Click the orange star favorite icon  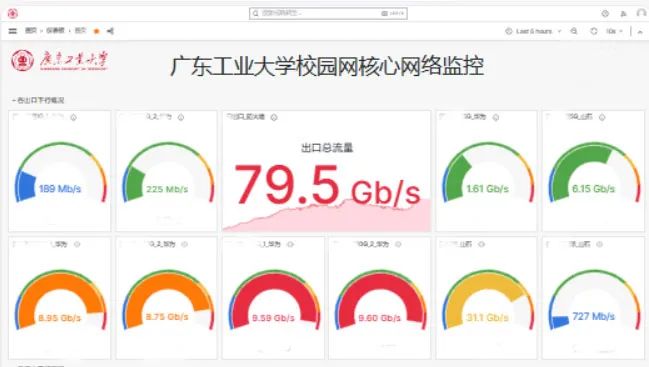coord(96,31)
